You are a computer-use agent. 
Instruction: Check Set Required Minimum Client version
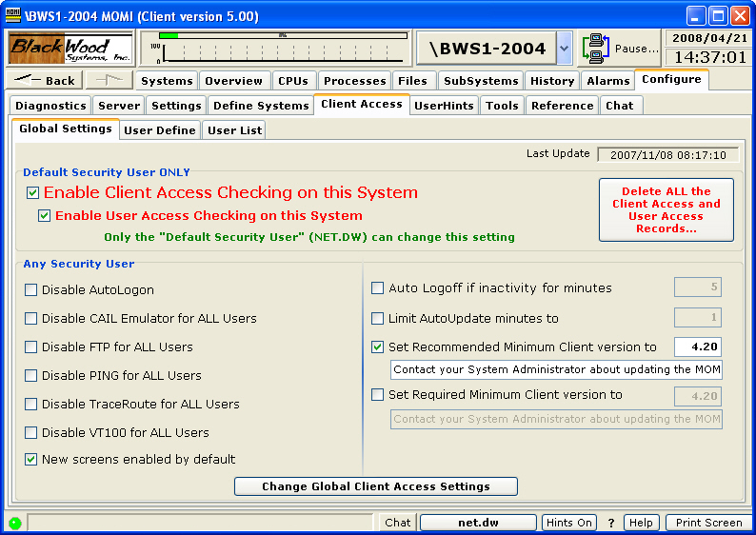click(x=378, y=395)
